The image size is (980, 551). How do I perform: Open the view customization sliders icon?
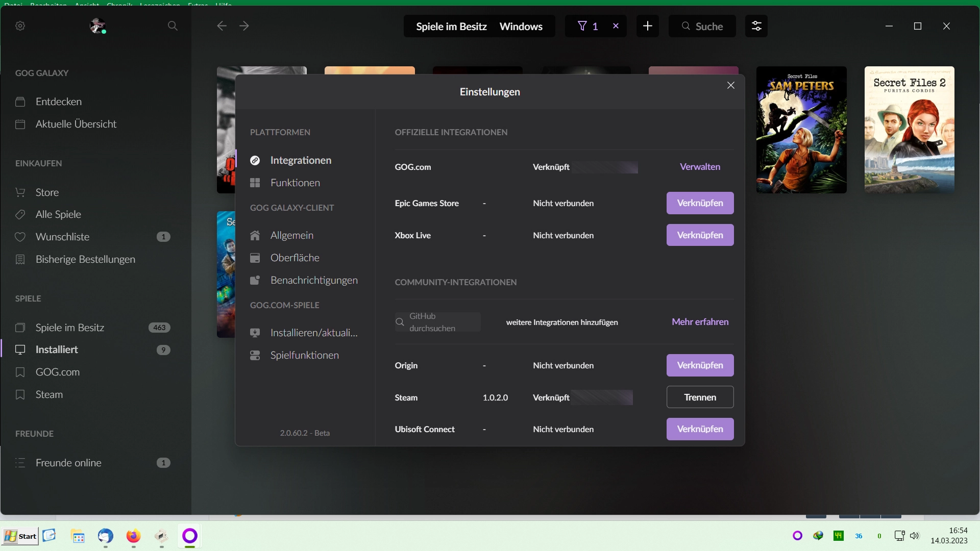click(x=756, y=26)
